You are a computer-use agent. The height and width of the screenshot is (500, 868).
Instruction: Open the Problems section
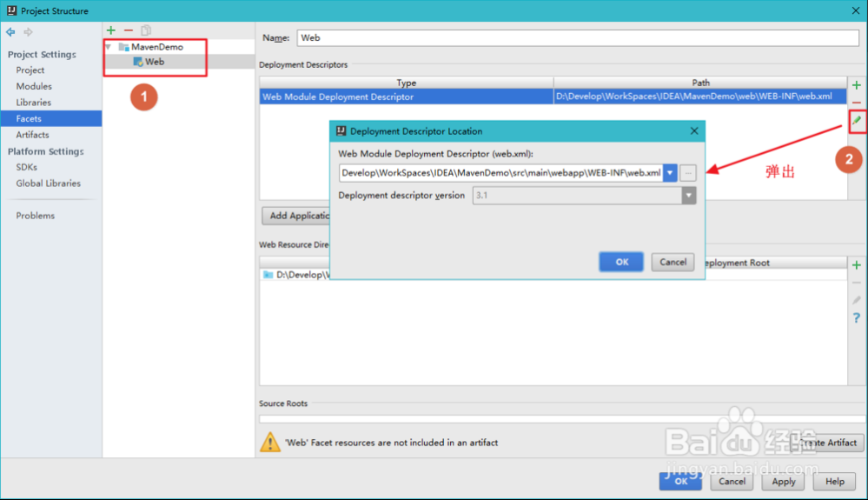pos(36,216)
